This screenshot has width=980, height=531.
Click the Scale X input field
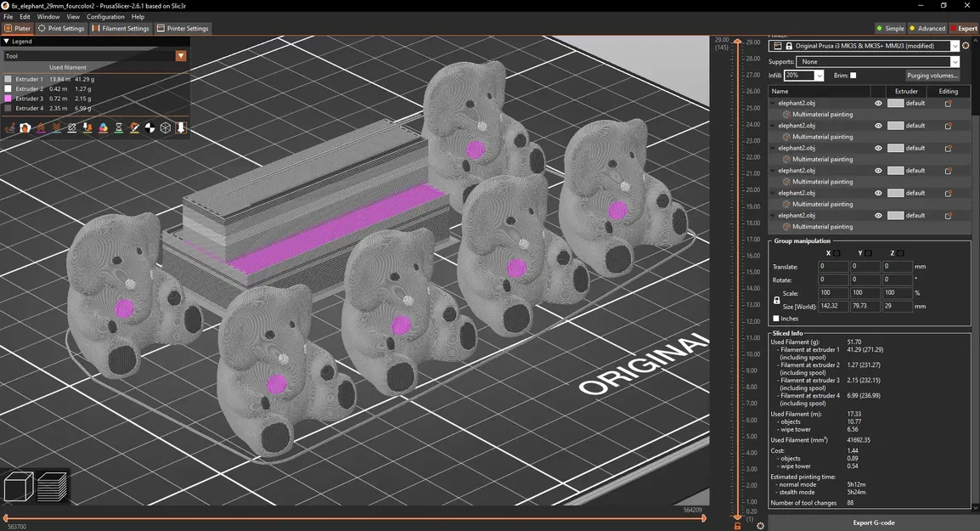click(x=832, y=293)
